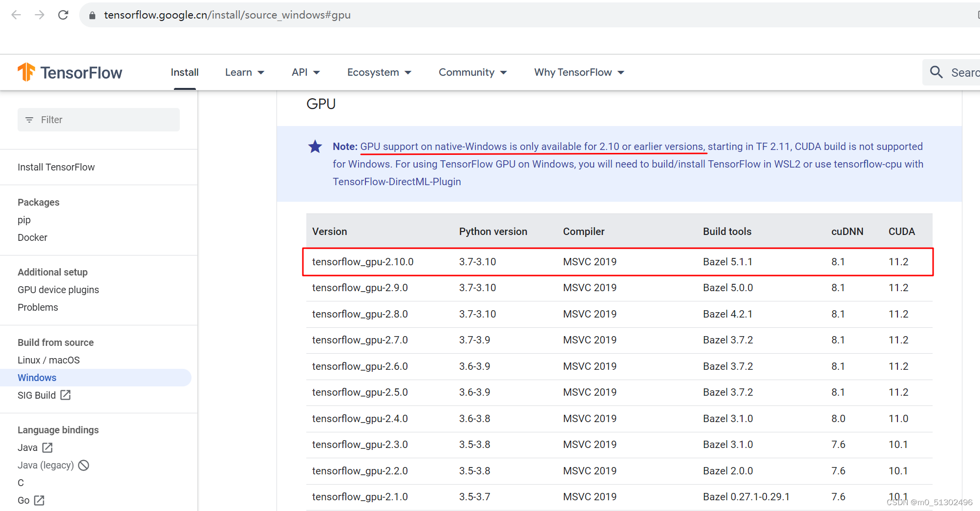Click Python version 3.5-3.7 cell
The width and height of the screenshot is (980, 511).
(474, 497)
